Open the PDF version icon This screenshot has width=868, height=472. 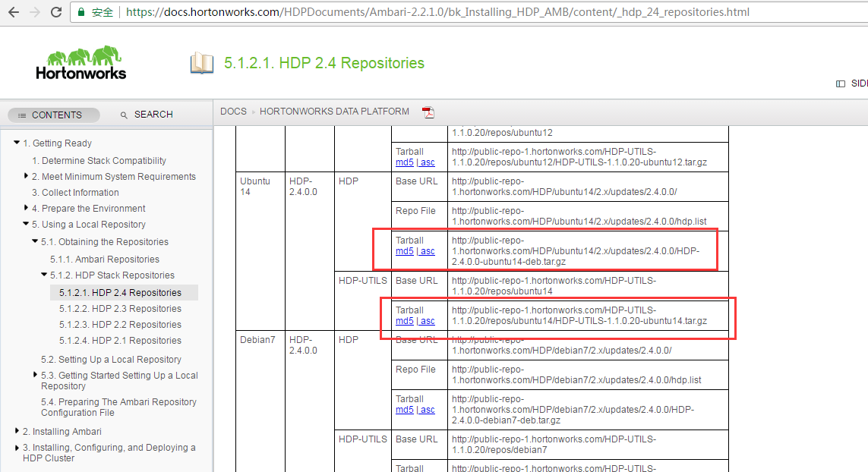(428, 112)
